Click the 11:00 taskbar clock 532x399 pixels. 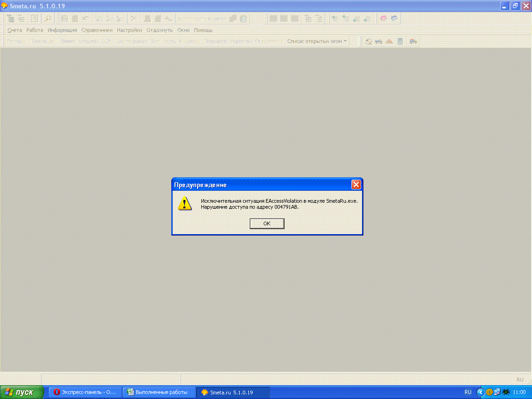(519, 392)
